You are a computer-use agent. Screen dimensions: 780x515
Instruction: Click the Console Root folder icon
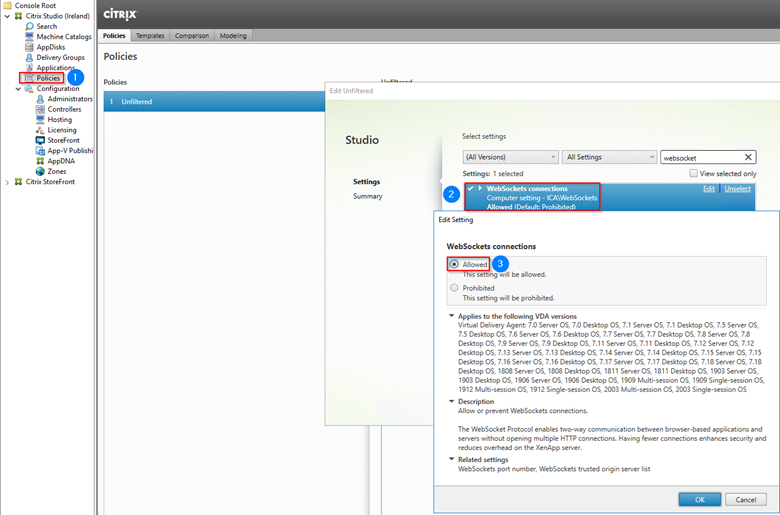[7, 5]
